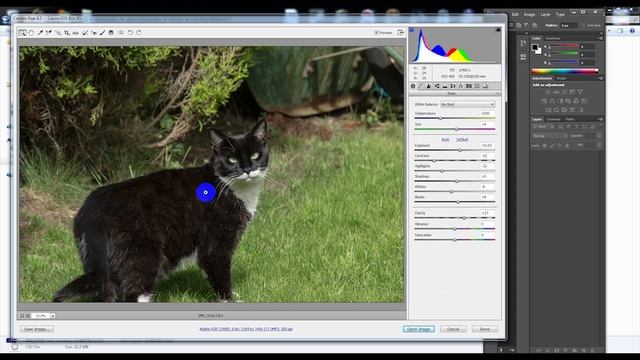Open the Detail panel tab icon

point(429,86)
